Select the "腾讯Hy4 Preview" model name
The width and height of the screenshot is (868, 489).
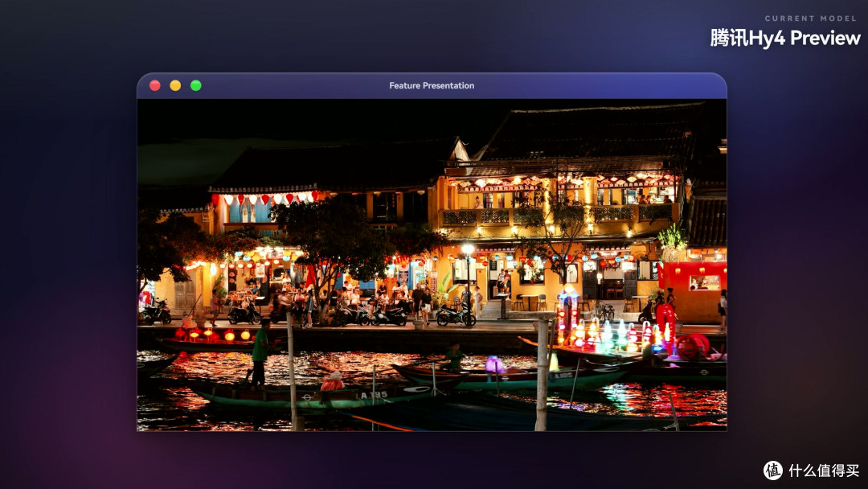(x=785, y=38)
